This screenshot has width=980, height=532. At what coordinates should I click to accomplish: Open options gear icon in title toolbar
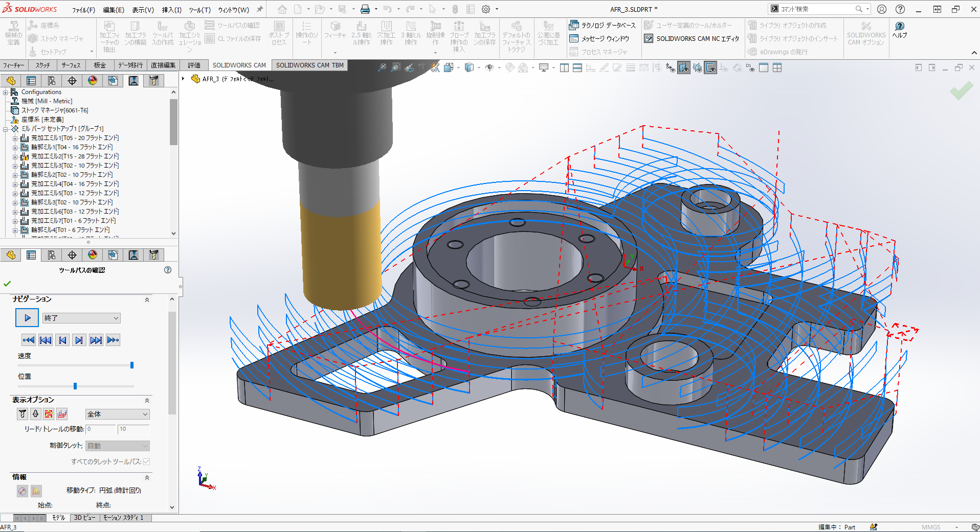[x=486, y=9]
